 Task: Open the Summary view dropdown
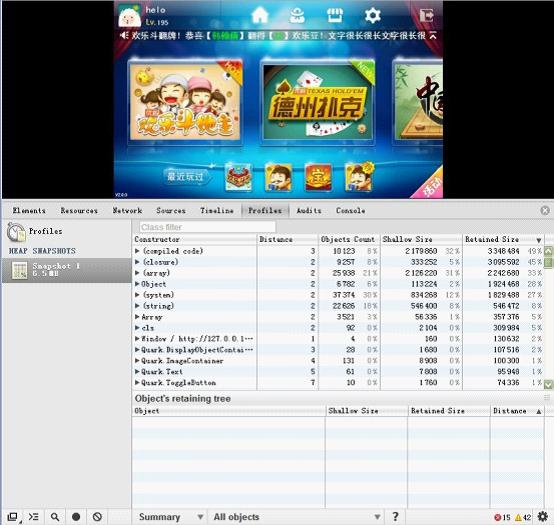pyautogui.click(x=171, y=517)
